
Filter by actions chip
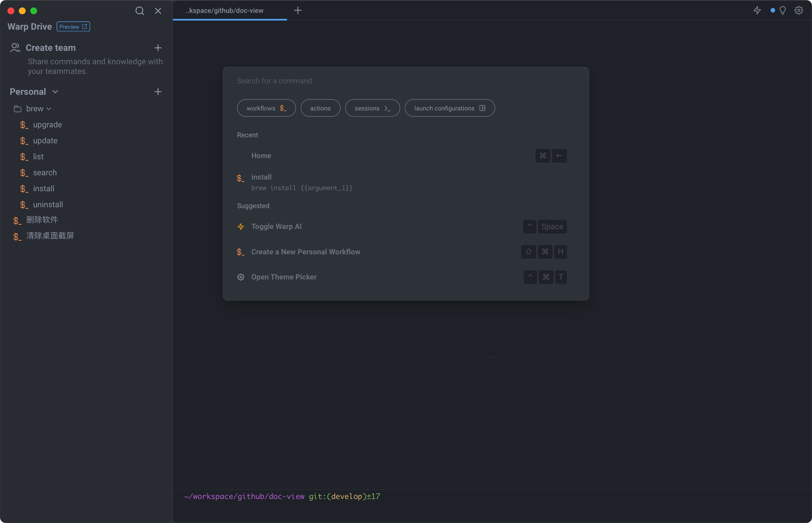320,108
